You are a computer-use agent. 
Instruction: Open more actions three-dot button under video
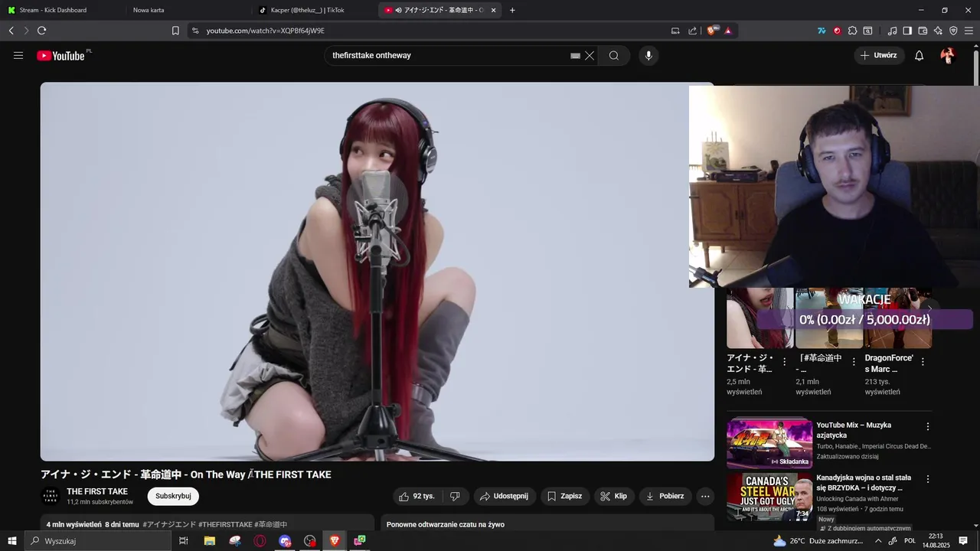(705, 496)
